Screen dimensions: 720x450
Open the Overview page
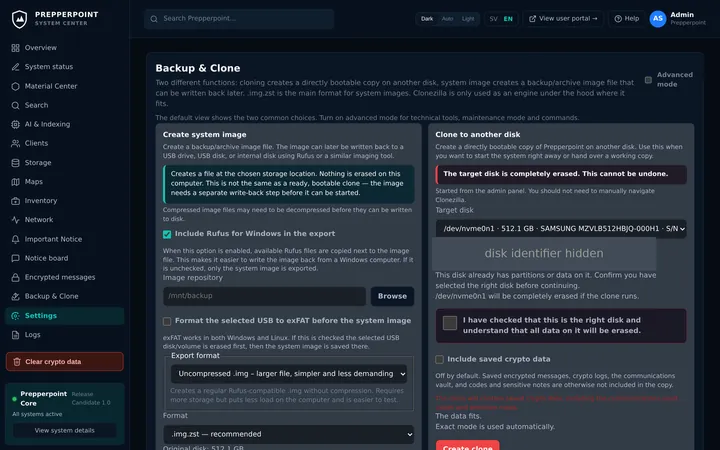[64, 48]
